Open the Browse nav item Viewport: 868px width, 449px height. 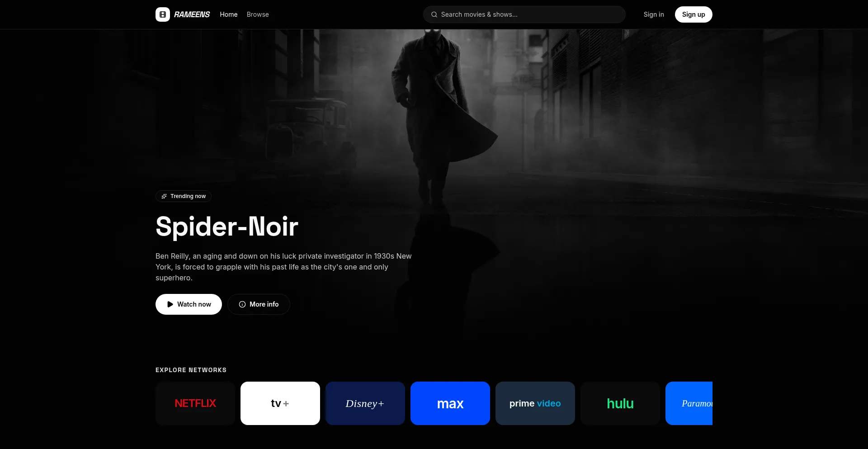258,14
